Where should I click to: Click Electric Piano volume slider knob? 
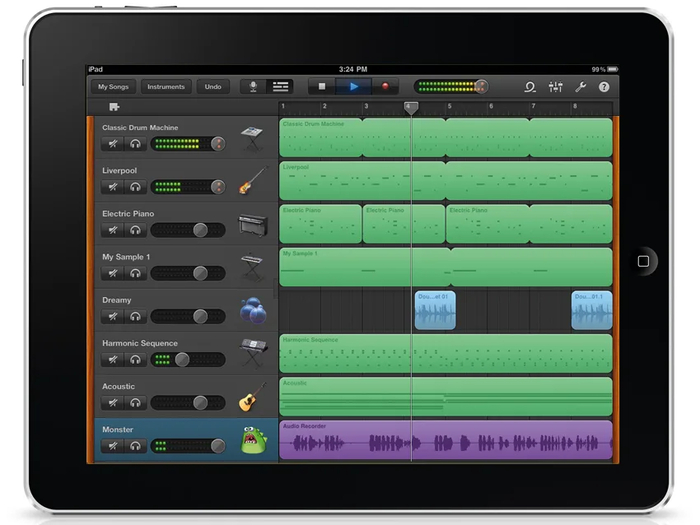point(200,230)
